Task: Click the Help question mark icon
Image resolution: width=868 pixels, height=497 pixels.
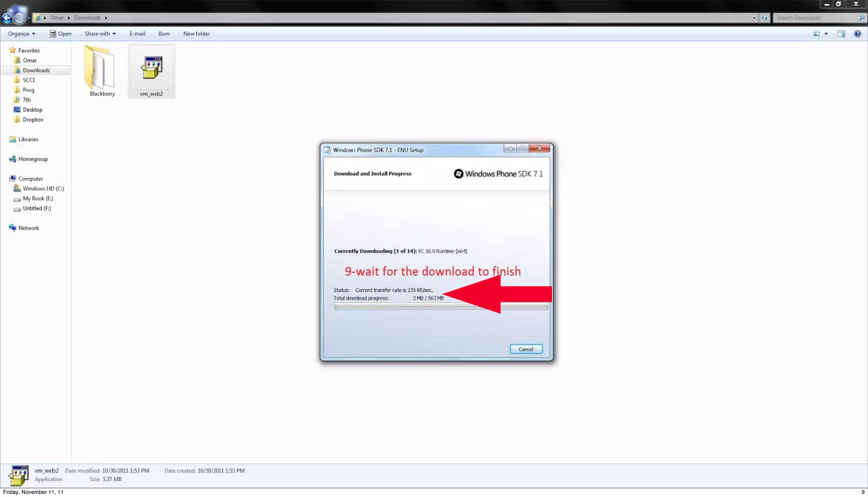Action: [857, 34]
